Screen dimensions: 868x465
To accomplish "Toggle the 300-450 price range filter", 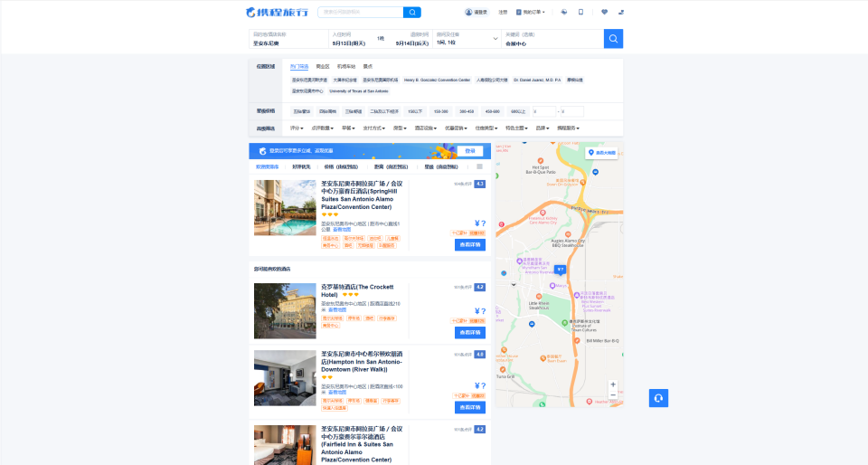I will (467, 112).
